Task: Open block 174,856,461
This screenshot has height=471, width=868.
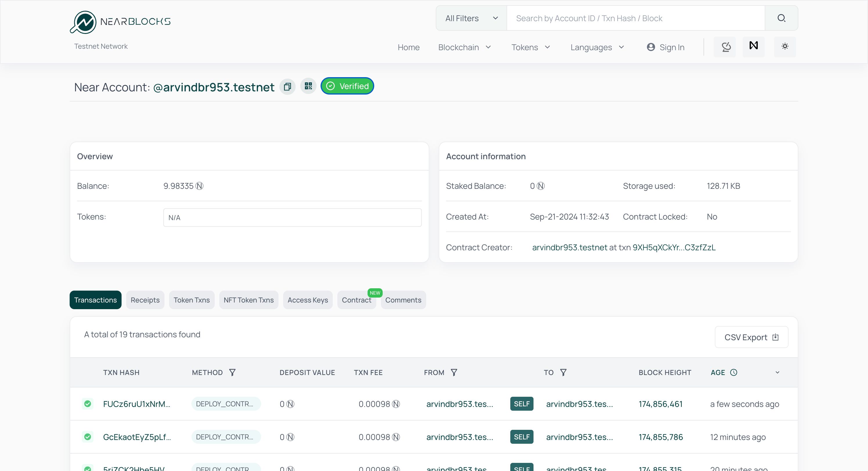Action: click(x=661, y=404)
